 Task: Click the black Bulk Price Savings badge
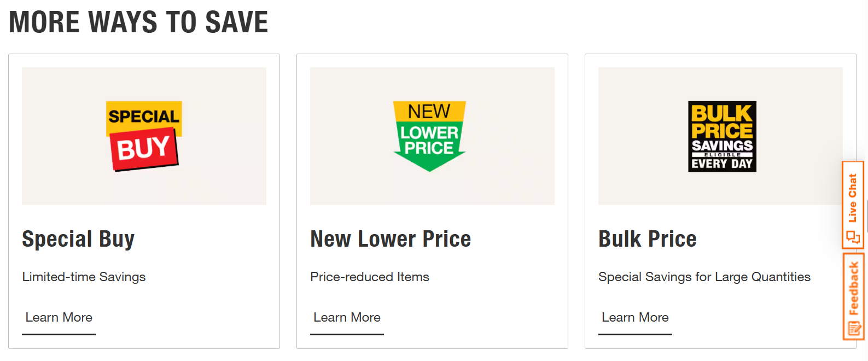click(x=722, y=136)
